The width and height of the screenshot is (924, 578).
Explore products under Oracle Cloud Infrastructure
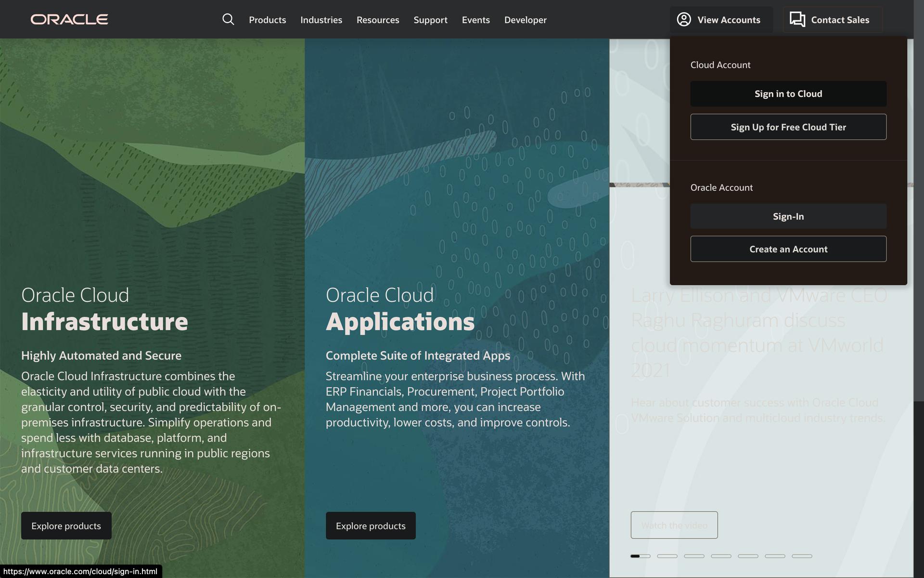click(x=66, y=525)
